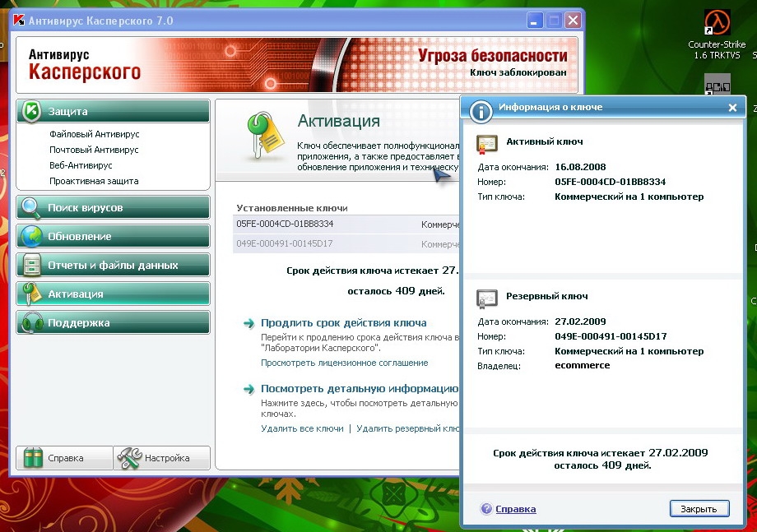This screenshot has height=532, width=757.
Task: Click the magnifier icon for Поиск вирусов
Action: click(x=31, y=208)
